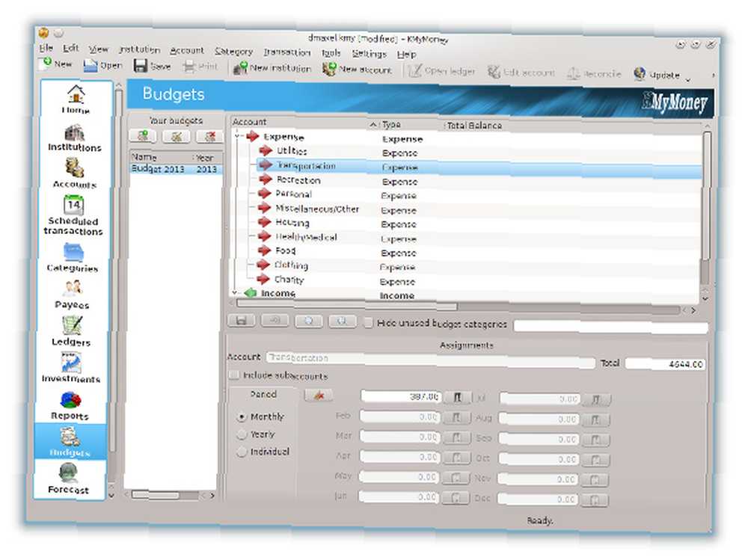The height and width of the screenshot is (560, 748).
Task: Go to the Investments view
Action: tap(70, 368)
